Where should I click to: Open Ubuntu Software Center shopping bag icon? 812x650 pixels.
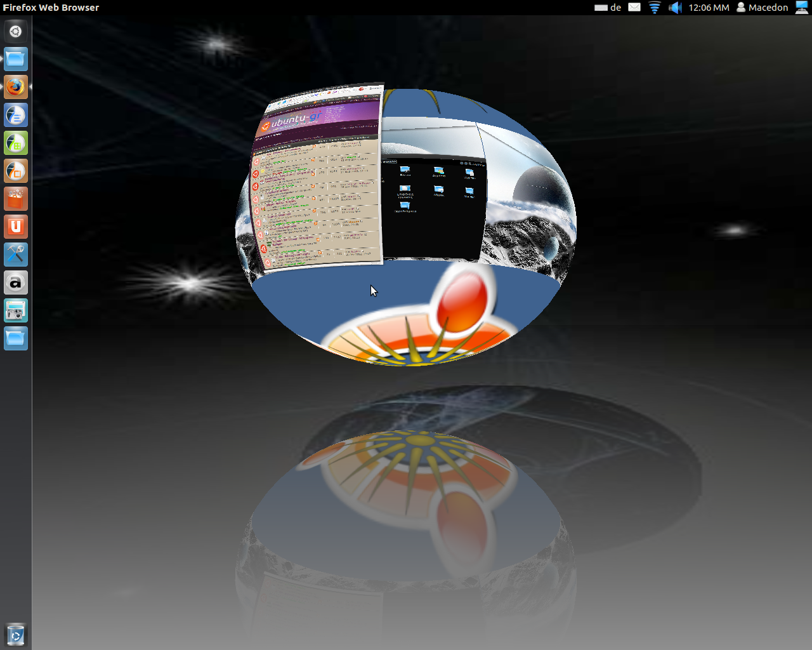[16, 199]
